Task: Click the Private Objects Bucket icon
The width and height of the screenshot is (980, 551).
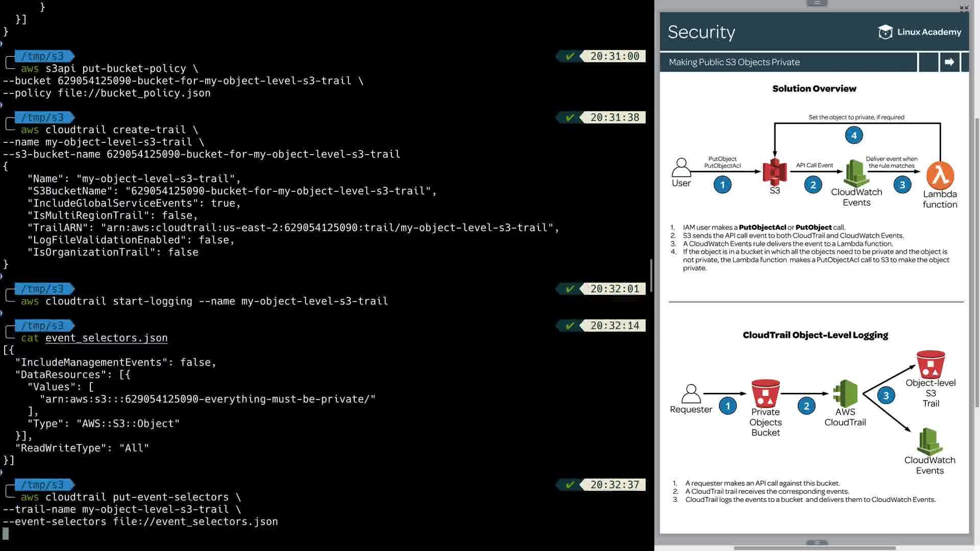Action: click(765, 393)
